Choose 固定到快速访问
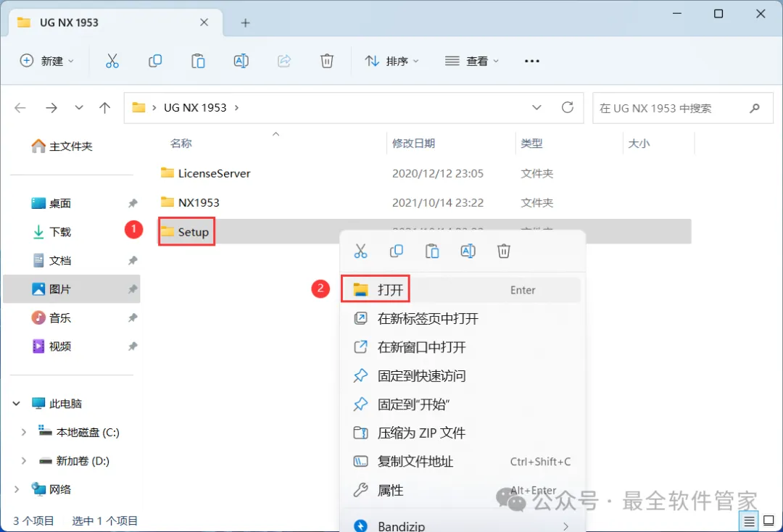783x532 pixels. [461, 375]
